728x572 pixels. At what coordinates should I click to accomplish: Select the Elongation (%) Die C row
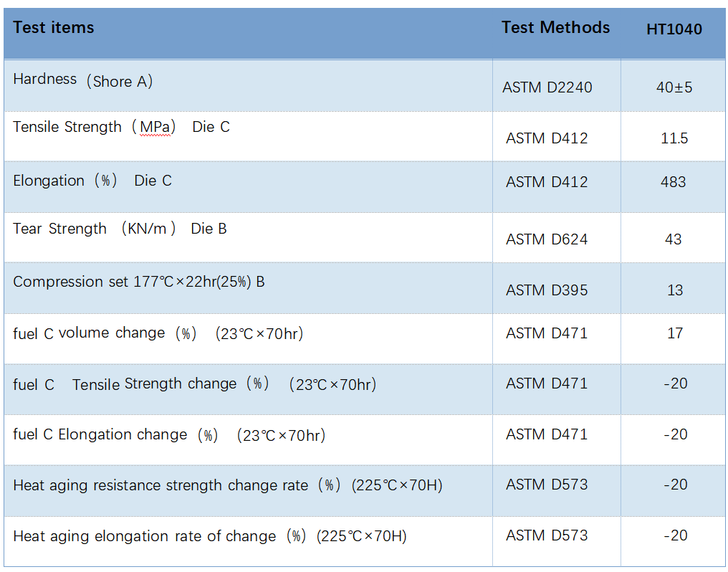point(92,181)
